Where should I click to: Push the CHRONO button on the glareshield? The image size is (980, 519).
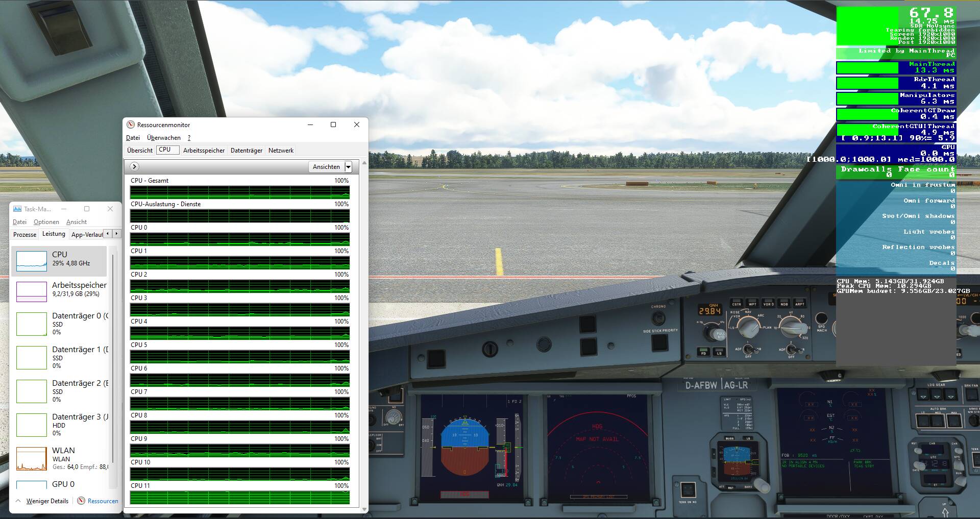659,317
